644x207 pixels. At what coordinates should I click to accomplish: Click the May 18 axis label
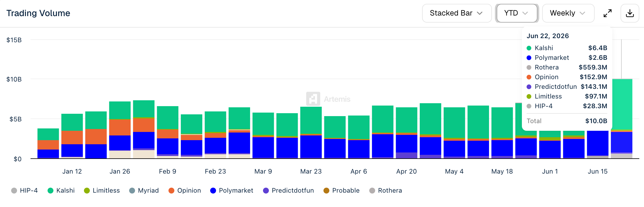coord(502,172)
